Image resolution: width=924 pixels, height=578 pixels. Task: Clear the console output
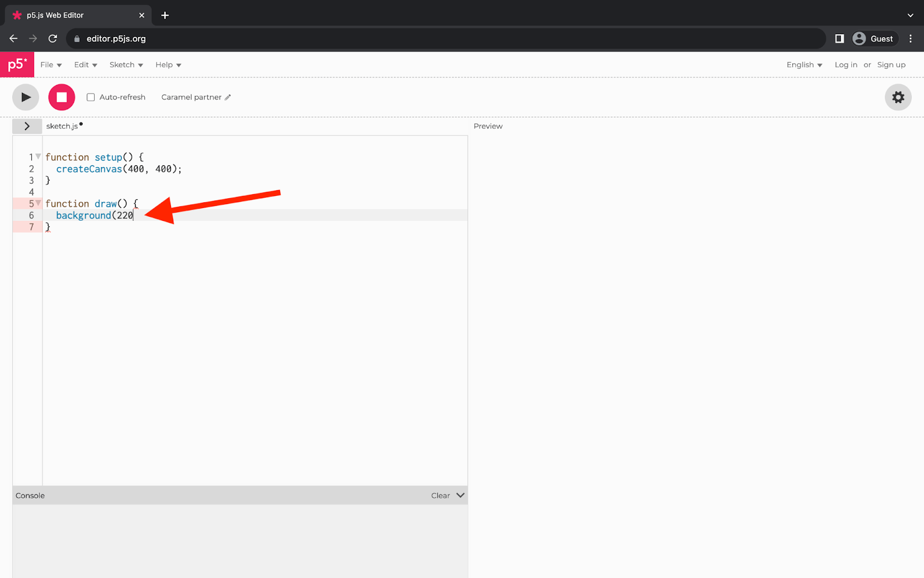click(x=440, y=495)
